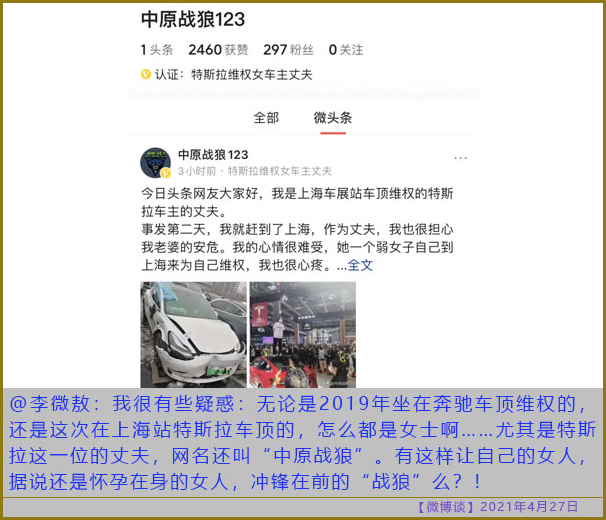Screen dimensions: 606x520
Task: Click the 【微博谈】 source label
Action: click(446, 506)
